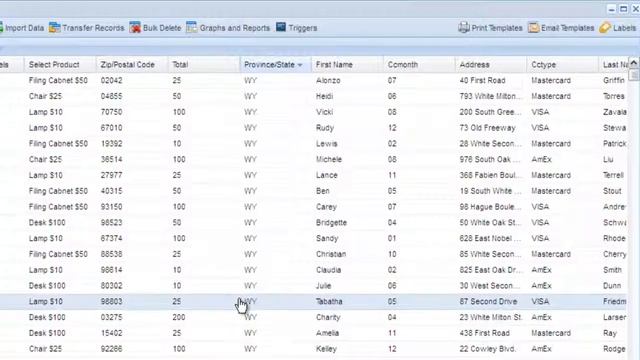Click address 40 First Road

(482, 80)
